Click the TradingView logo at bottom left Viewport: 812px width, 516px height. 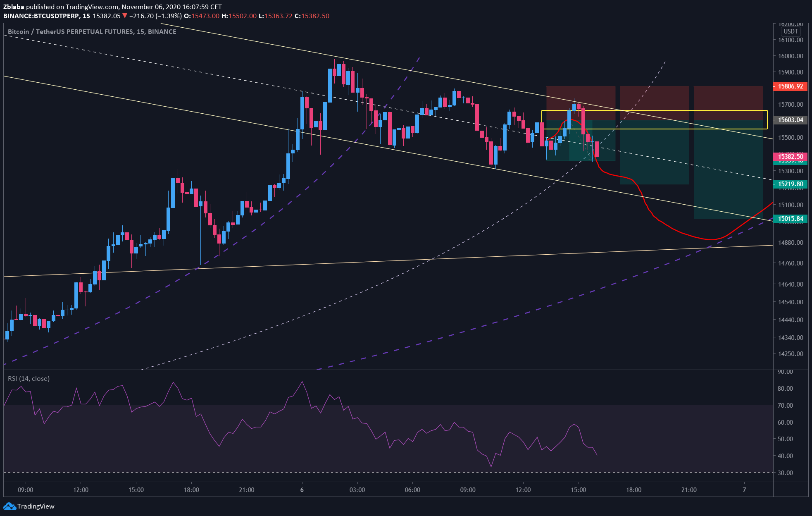coord(29,506)
